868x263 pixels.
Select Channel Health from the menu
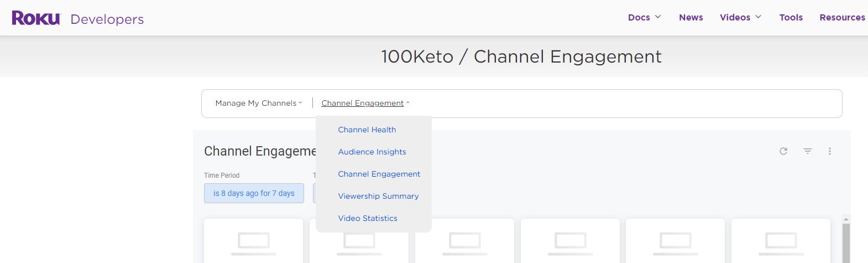(367, 130)
